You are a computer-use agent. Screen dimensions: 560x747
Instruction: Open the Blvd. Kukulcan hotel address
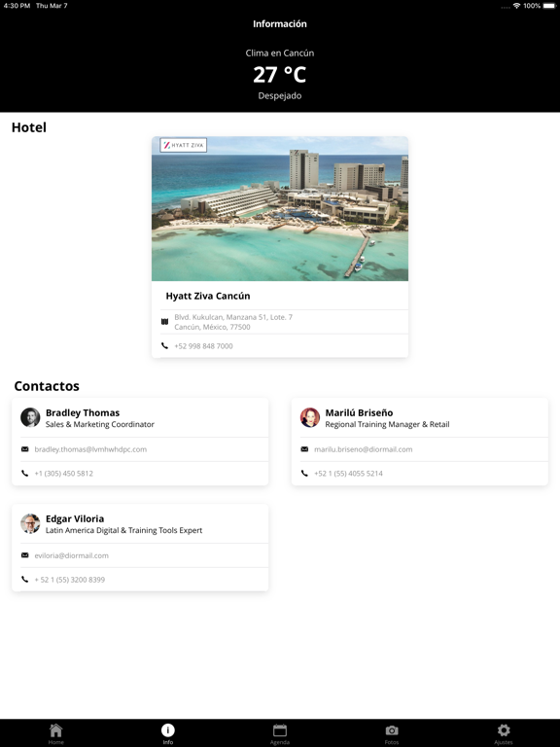233,322
